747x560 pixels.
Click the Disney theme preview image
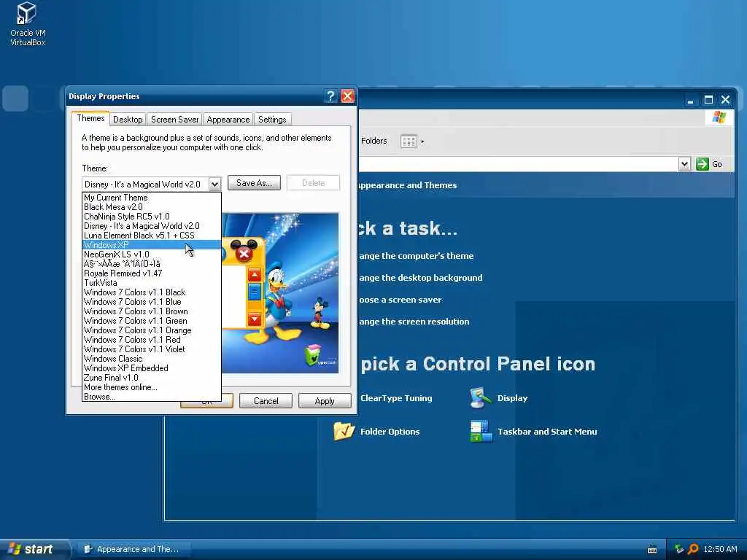point(280,293)
